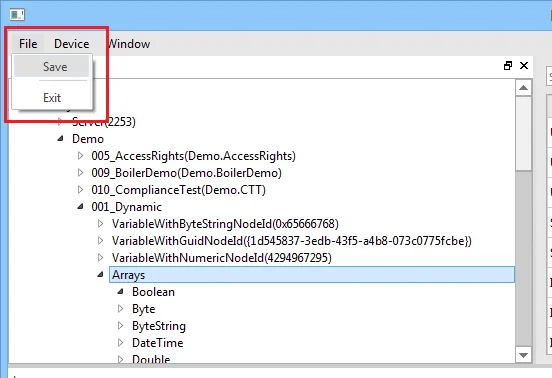Select the ByteString tree item

(159, 326)
